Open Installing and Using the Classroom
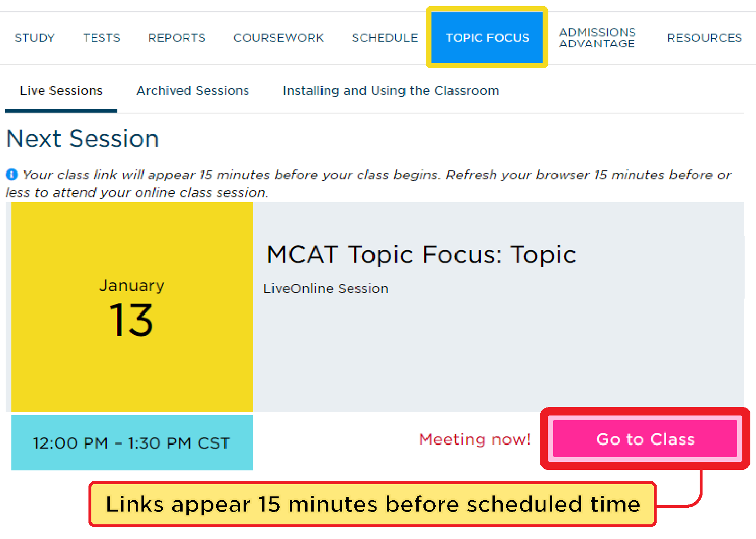The width and height of the screenshot is (756, 539). (x=390, y=91)
